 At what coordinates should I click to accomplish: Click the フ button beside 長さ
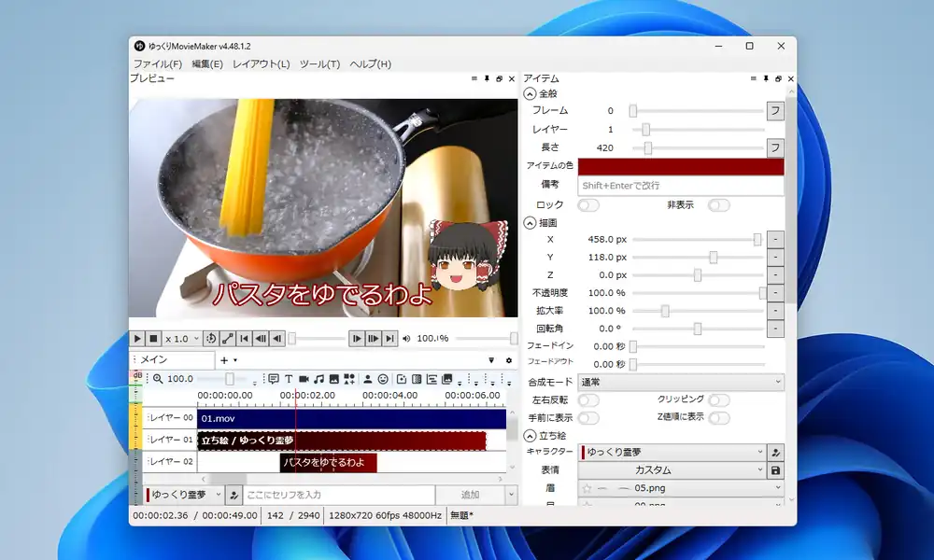[x=776, y=147]
